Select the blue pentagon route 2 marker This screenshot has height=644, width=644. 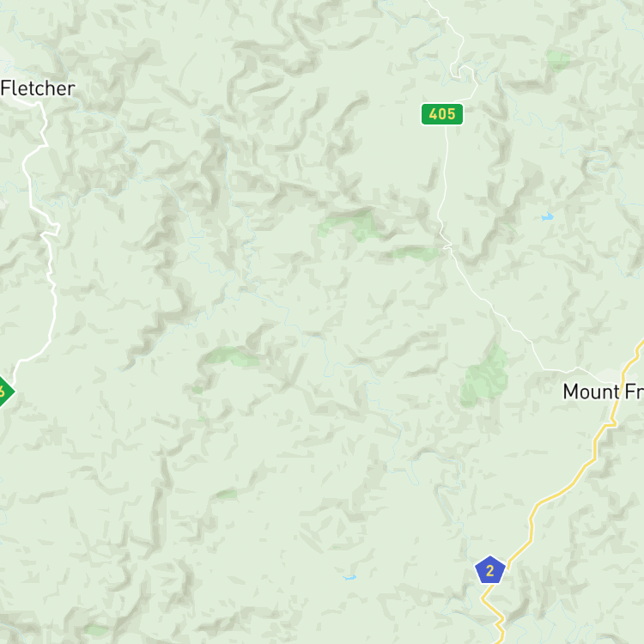coord(489,569)
